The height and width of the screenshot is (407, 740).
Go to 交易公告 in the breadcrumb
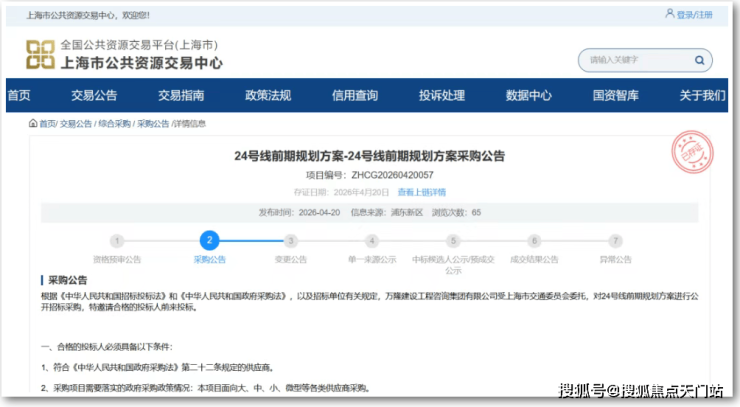point(76,124)
